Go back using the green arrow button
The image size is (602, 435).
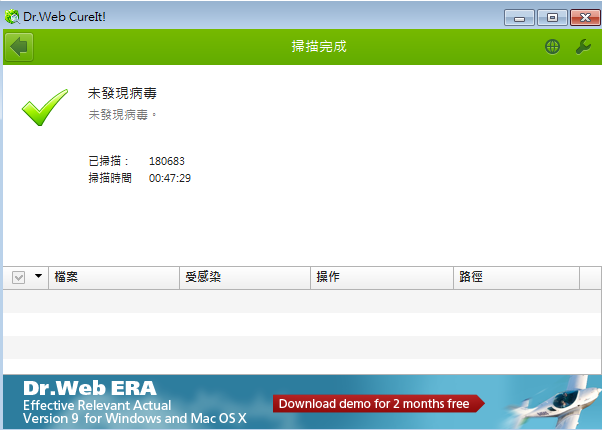click(19, 47)
